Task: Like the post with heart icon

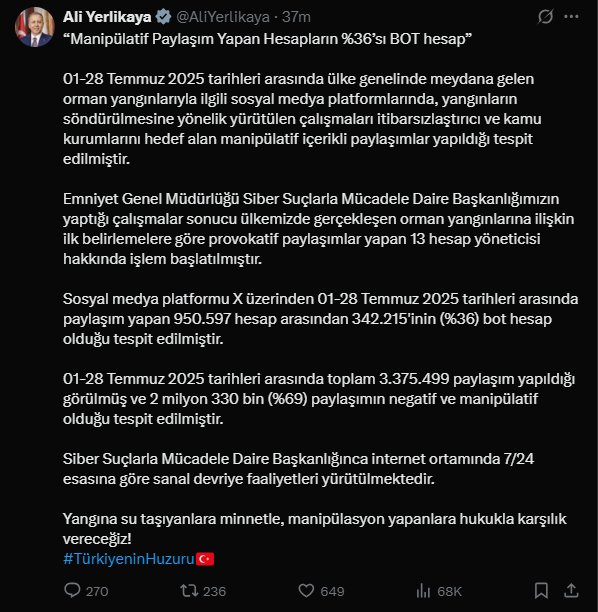Action: click(306, 591)
